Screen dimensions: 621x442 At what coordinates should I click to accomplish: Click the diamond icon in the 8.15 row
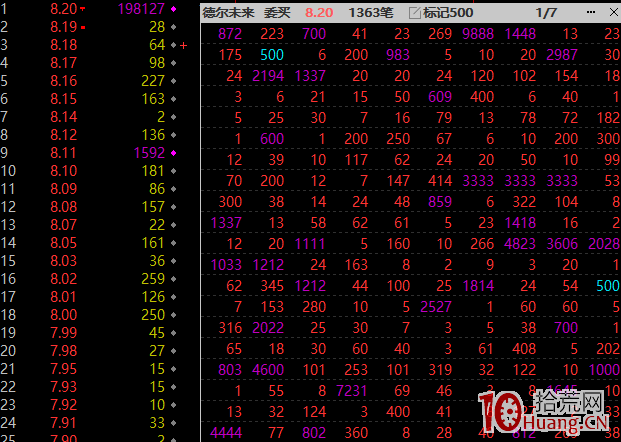tap(173, 99)
